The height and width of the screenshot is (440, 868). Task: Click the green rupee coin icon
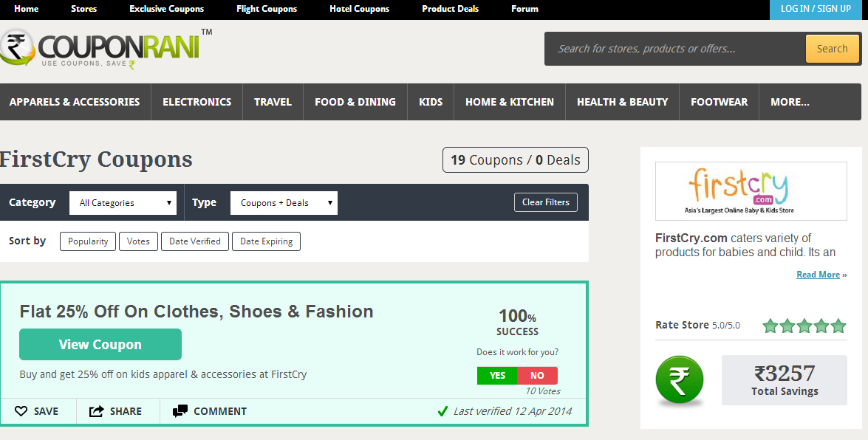[680, 382]
